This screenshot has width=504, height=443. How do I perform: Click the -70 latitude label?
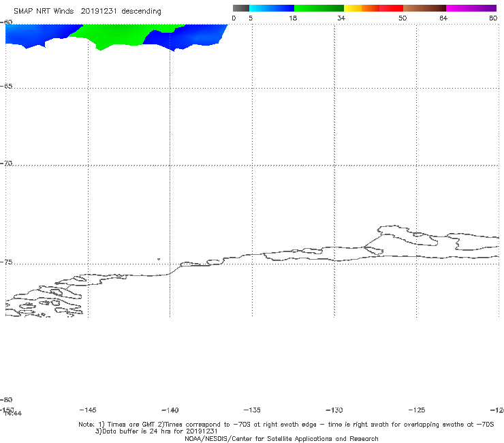[6, 164]
